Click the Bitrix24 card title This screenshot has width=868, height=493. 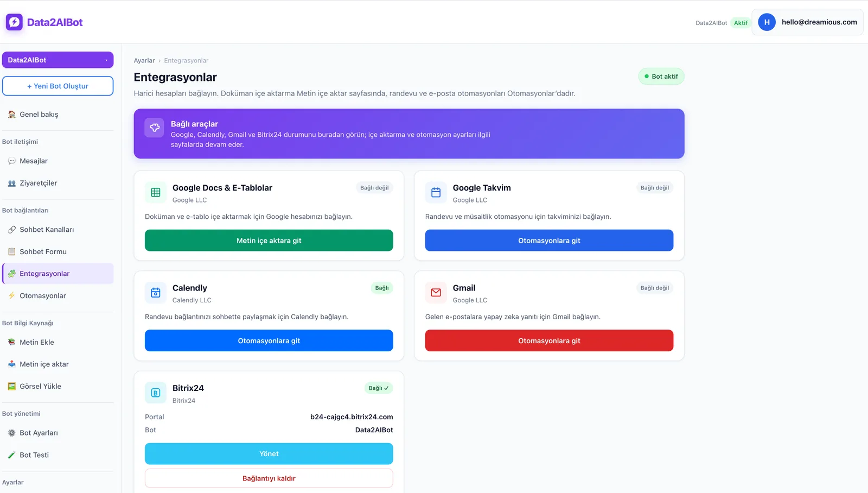[188, 388]
